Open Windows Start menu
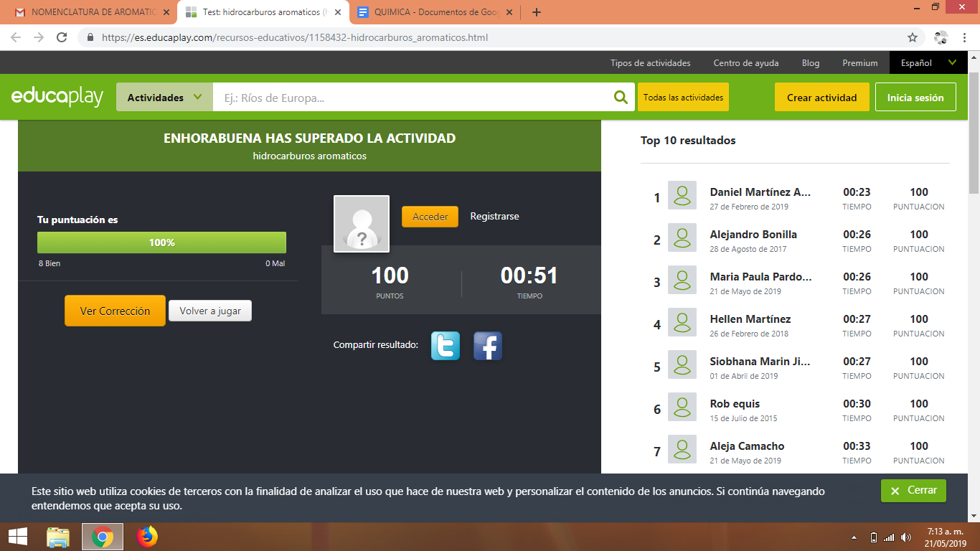Screen dimensions: 980x551 [17, 537]
